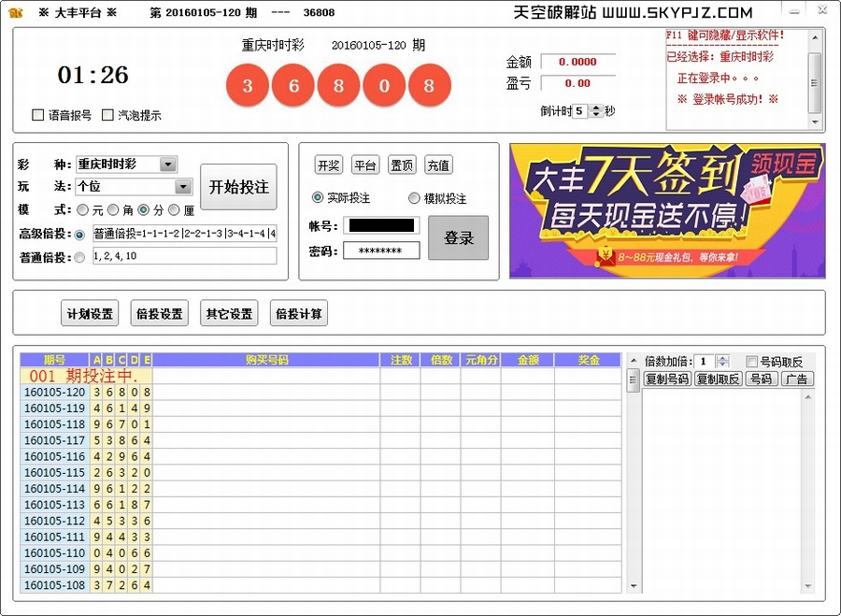Choose the 角 mode radio button

coord(113,210)
